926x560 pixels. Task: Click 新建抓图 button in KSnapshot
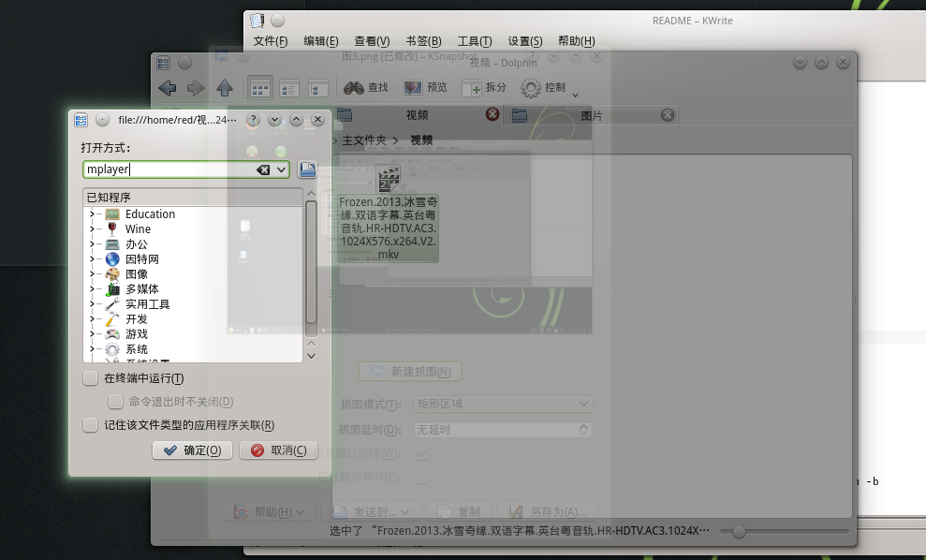[x=410, y=372]
